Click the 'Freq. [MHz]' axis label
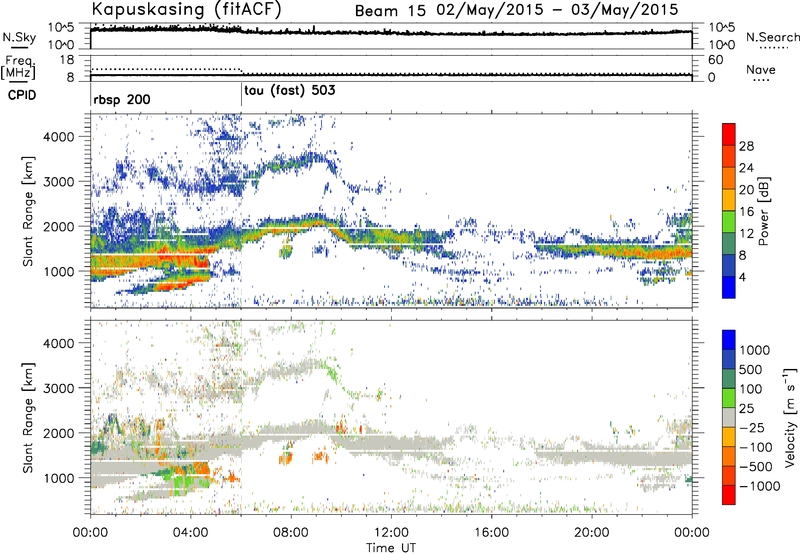The height and width of the screenshot is (554, 800). 18,67
